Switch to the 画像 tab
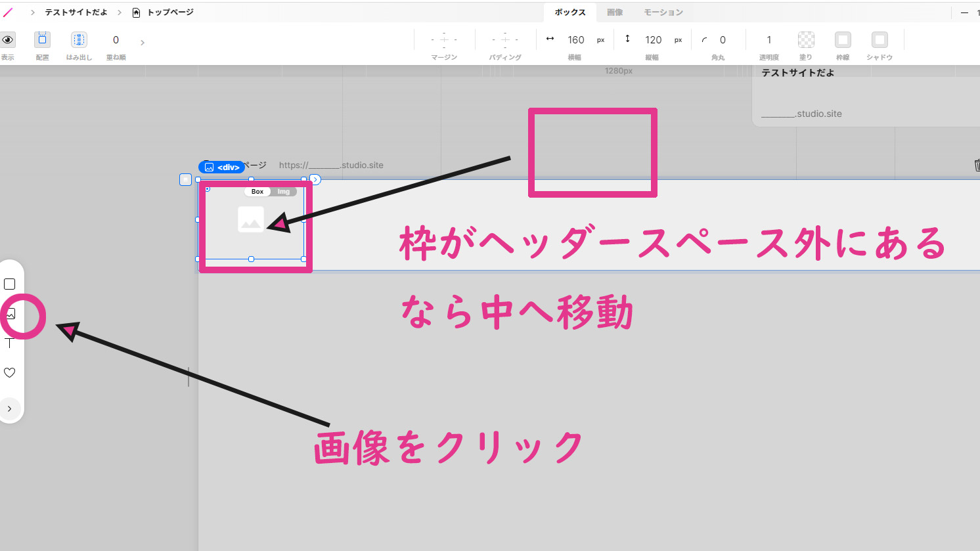 coord(615,12)
